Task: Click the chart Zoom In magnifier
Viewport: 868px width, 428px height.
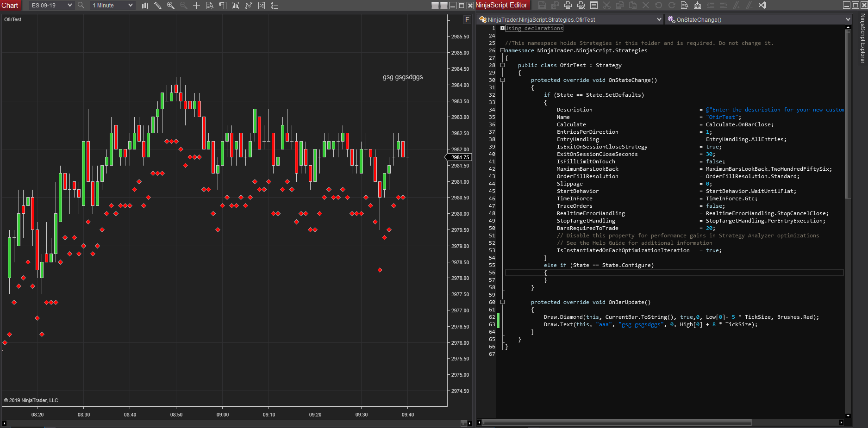Action: pyautogui.click(x=170, y=6)
